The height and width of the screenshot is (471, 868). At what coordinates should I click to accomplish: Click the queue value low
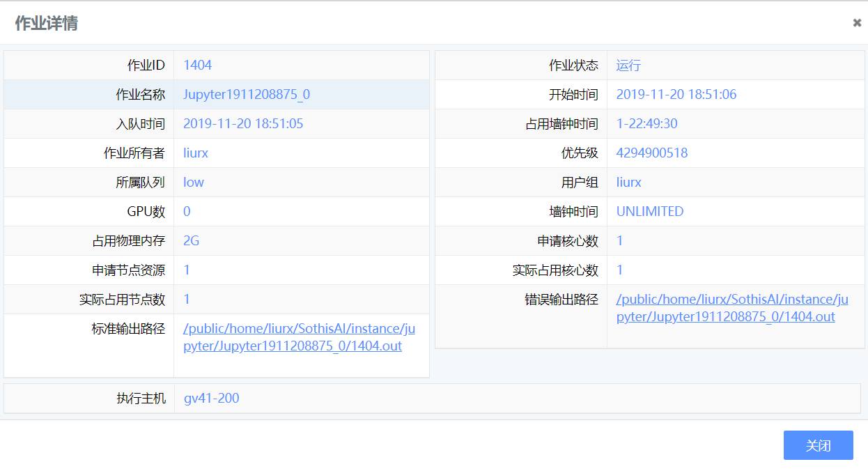(194, 183)
